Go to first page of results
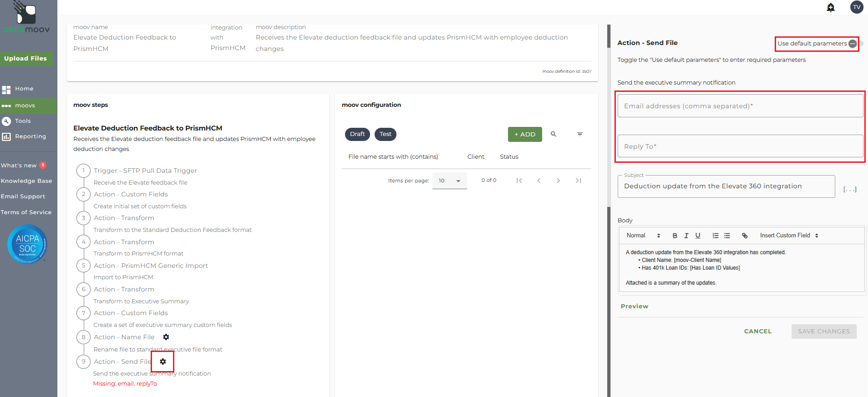The width and height of the screenshot is (868, 397). 519,181
